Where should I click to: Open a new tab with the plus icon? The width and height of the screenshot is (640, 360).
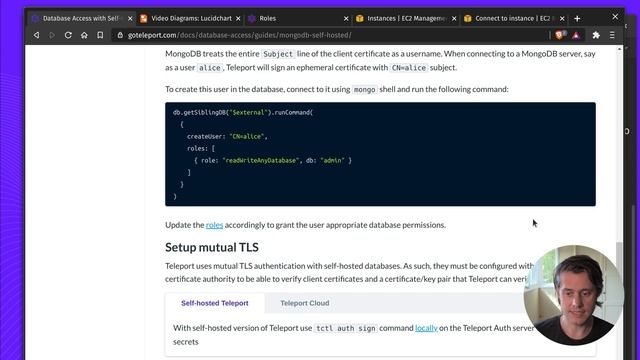(577, 18)
